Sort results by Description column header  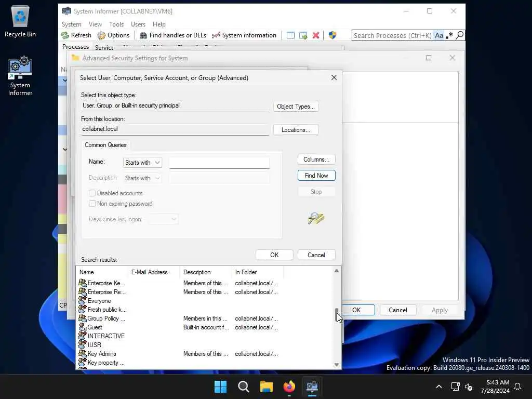(206, 272)
